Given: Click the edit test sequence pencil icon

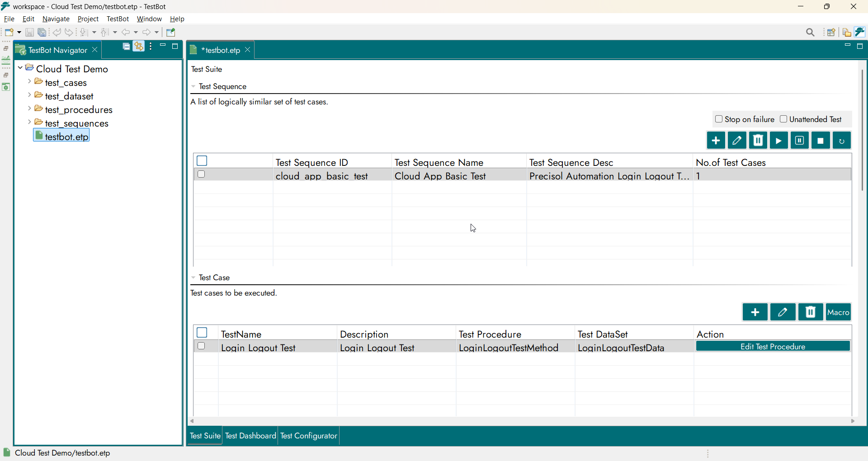Looking at the screenshot, I should tap(737, 141).
